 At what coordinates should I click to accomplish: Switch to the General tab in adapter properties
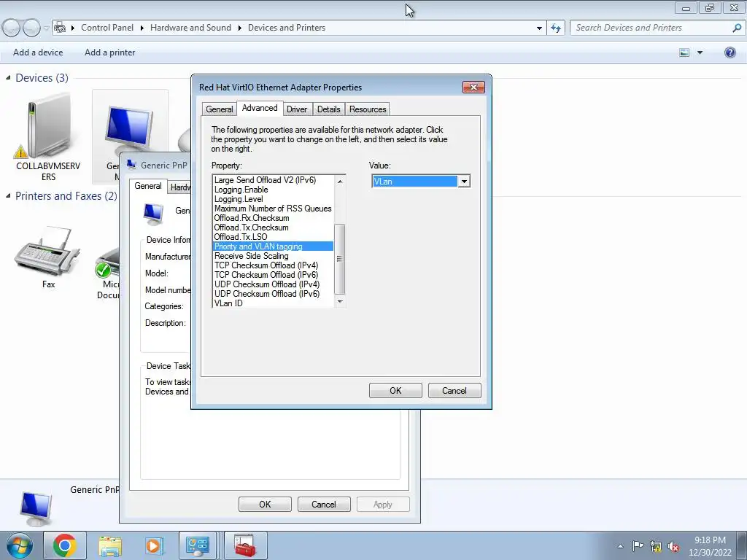pos(219,109)
